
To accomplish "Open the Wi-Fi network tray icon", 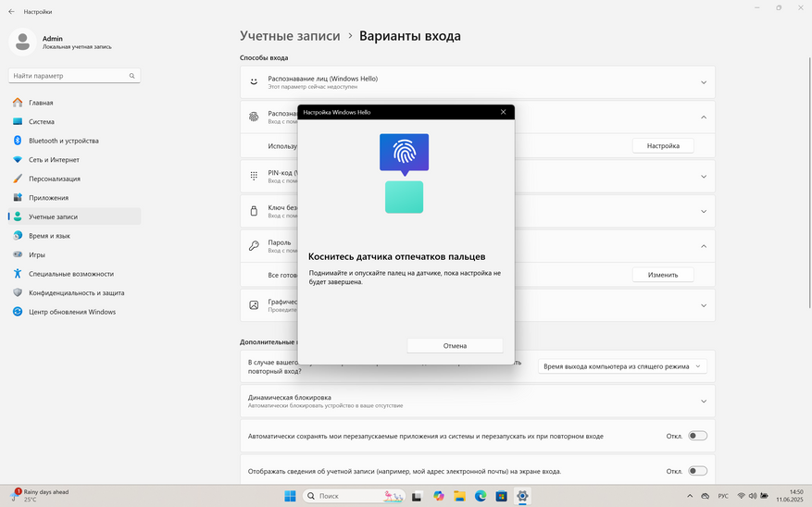I will 741,496.
